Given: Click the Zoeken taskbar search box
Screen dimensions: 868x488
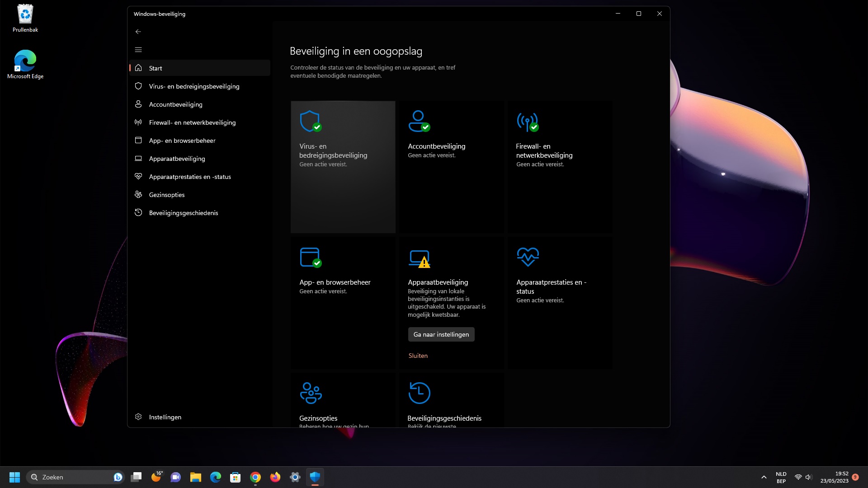Looking at the screenshot, I should (75, 477).
